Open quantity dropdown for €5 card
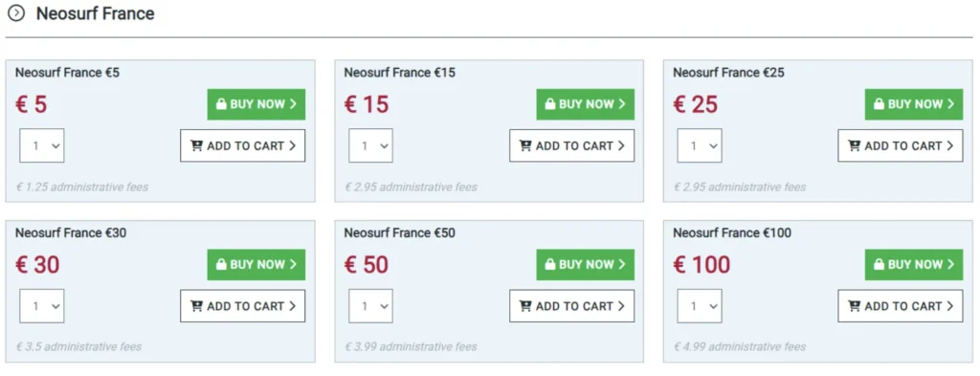Image resolution: width=980 pixels, height=376 pixels. (x=42, y=145)
